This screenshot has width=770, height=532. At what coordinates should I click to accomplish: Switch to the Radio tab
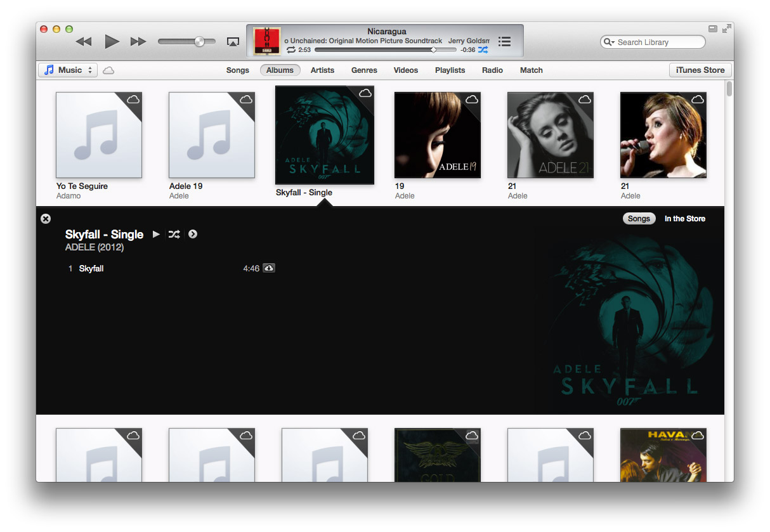pos(492,70)
